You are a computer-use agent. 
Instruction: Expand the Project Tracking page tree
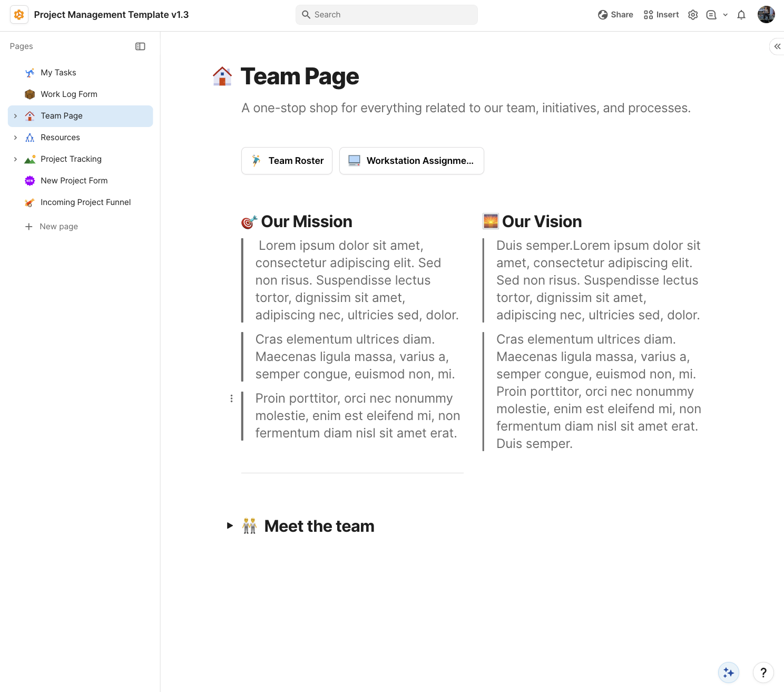point(15,159)
